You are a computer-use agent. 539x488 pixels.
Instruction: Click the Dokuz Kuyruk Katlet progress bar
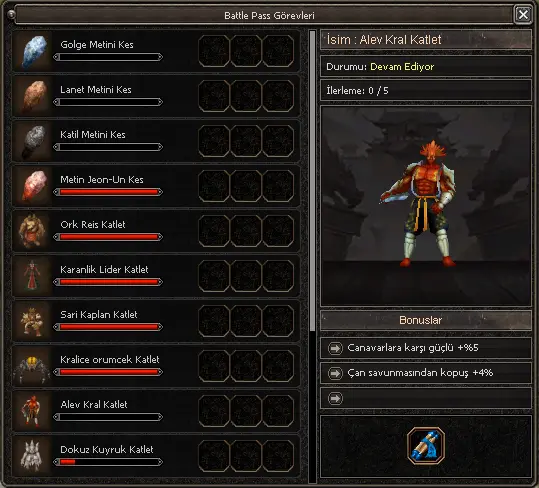point(108,462)
